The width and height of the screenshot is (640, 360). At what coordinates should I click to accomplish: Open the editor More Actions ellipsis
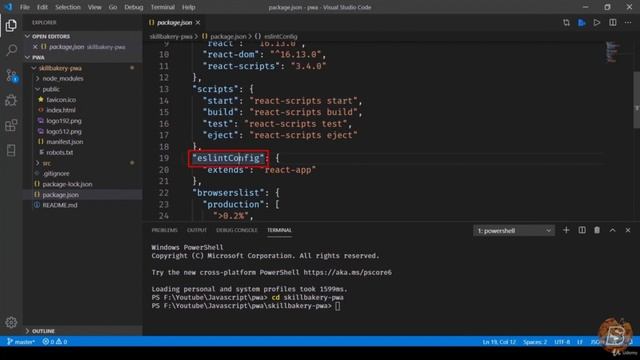coord(628,22)
